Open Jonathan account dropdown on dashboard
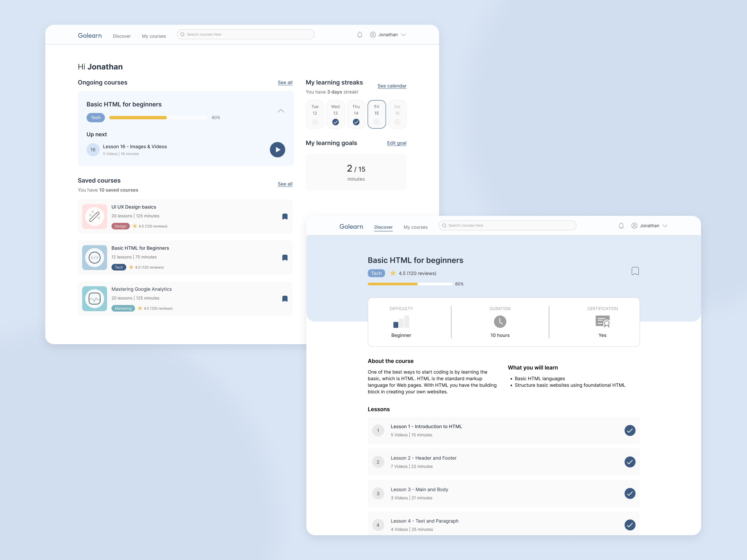Image resolution: width=747 pixels, height=560 pixels. [x=388, y=35]
